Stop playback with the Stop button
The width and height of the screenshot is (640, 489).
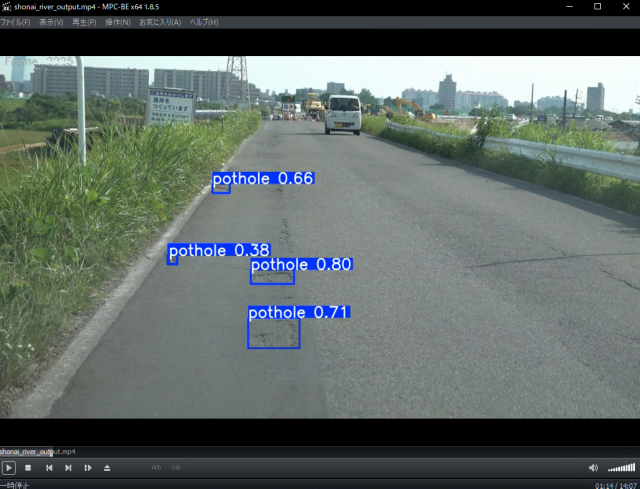28,468
